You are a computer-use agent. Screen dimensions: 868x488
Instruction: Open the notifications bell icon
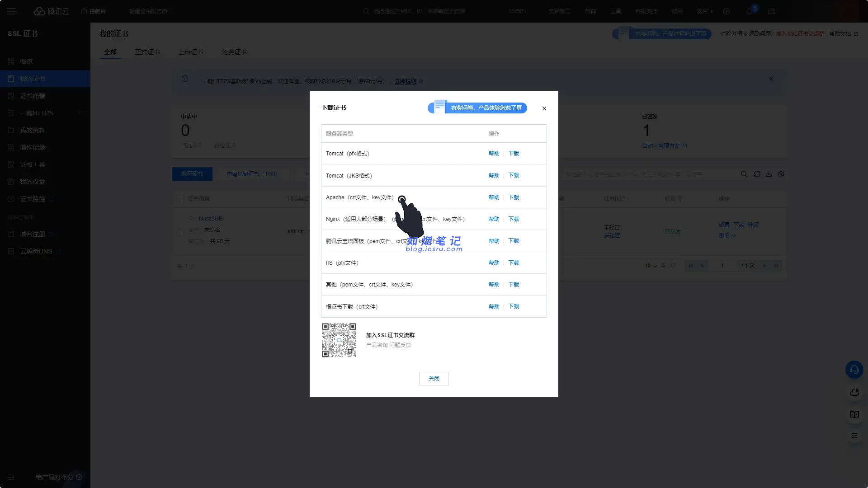click(x=749, y=11)
